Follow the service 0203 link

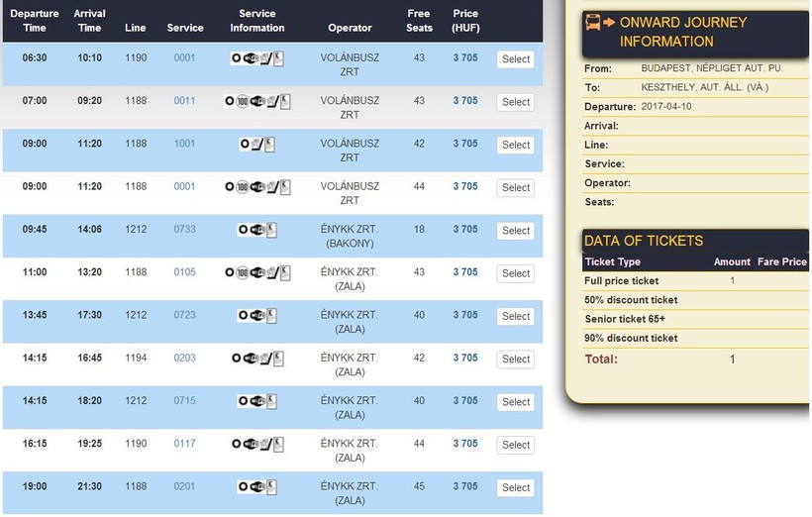(x=184, y=359)
